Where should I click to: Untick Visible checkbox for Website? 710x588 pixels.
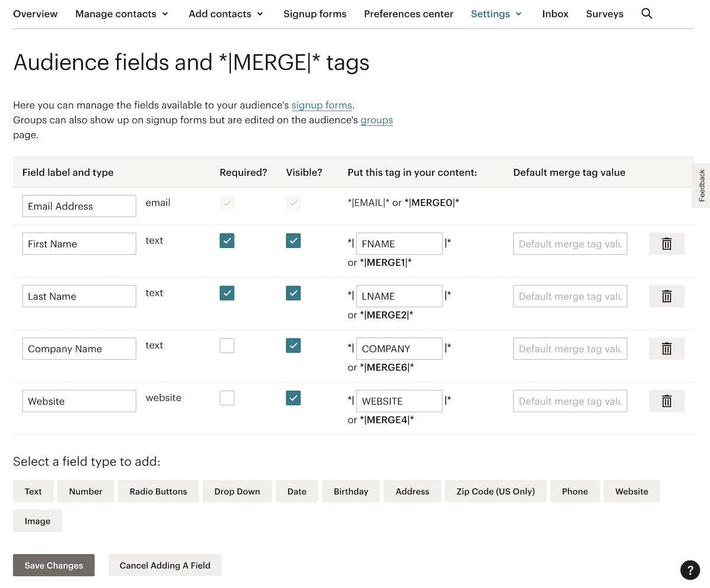pos(293,398)
